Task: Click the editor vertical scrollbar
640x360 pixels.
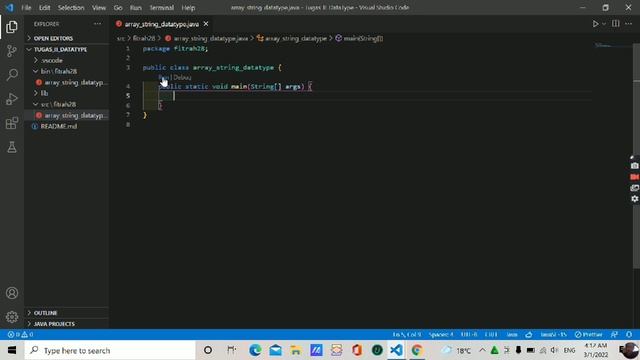Action: pyautogui.click(x=636, y=155)
